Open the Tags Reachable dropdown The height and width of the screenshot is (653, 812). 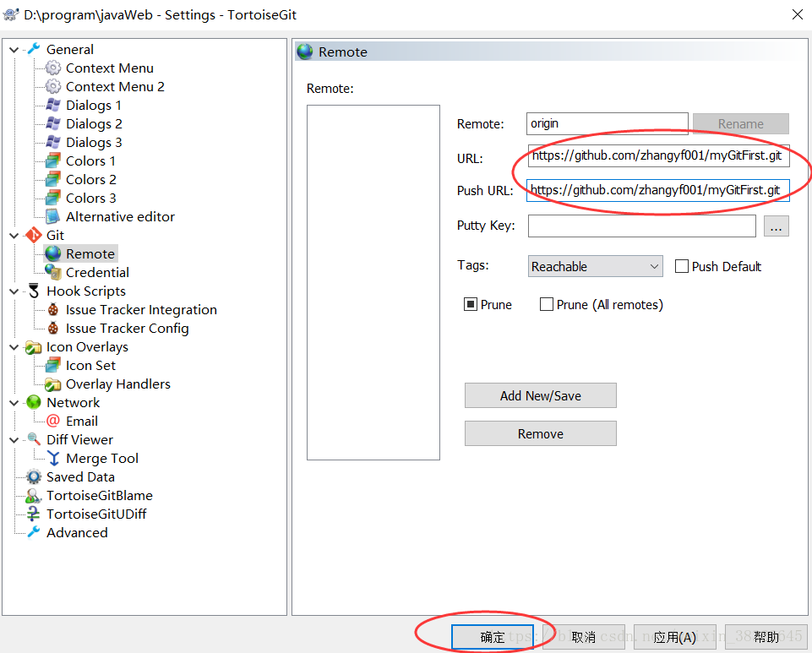(595, 266)
